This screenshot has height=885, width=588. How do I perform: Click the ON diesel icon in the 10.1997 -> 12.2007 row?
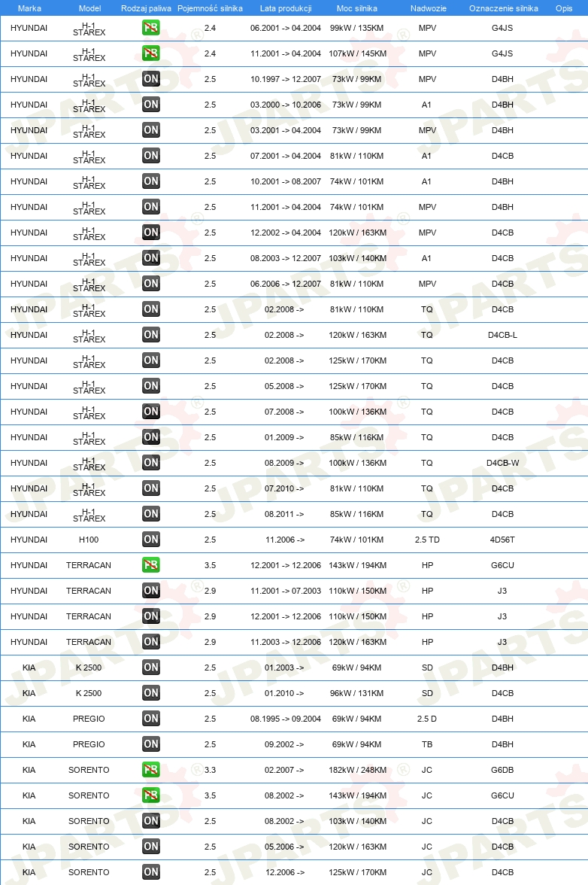[x=150, y=79]
